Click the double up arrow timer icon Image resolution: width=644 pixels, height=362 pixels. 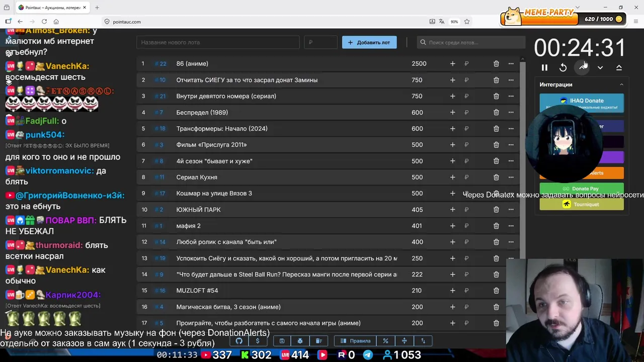(x=619, y=67)
